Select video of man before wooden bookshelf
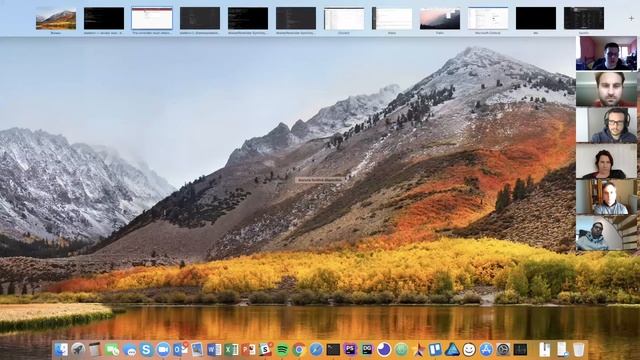This screenshot has height=360, width=640. click(606, 197)
